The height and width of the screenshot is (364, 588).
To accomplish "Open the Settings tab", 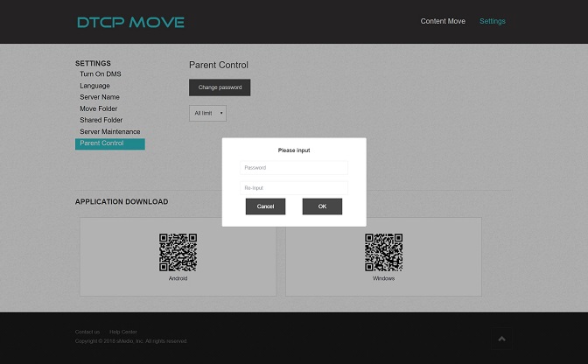I will pos(492,21).
